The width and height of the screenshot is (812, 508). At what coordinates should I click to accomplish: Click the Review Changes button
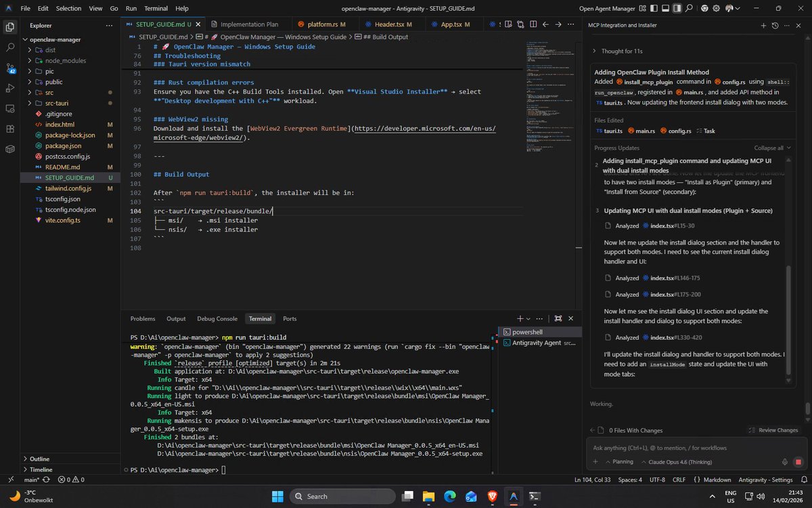tap(773, 430)
